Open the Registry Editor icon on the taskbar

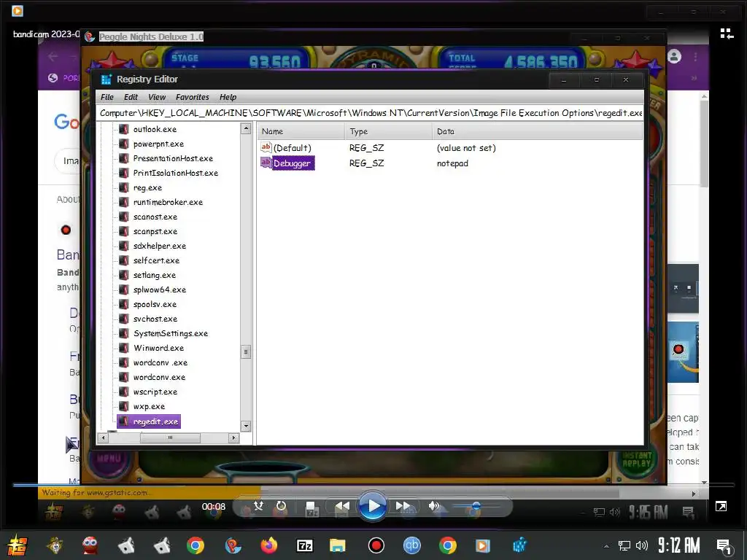[x=519, y=545]
